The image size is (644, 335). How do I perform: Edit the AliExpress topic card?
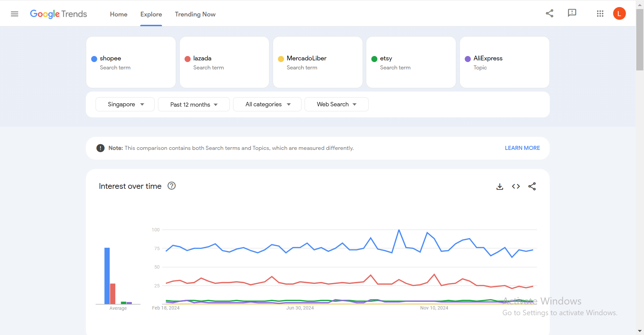pos(504,62)
